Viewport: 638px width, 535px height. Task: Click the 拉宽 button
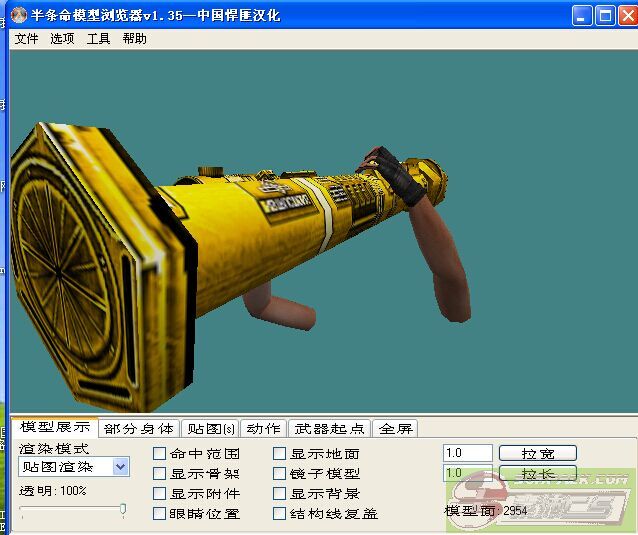pos(537,454)
